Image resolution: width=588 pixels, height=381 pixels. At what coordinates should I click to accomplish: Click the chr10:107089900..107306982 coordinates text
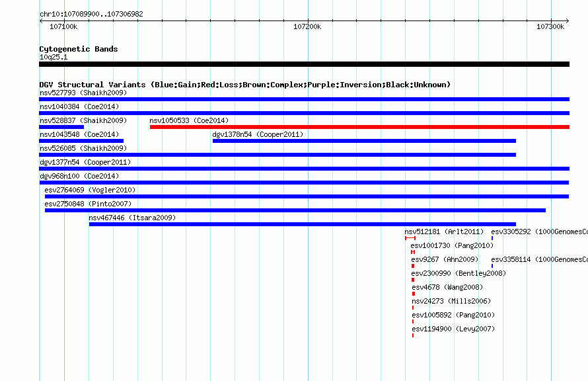[91, 14]
